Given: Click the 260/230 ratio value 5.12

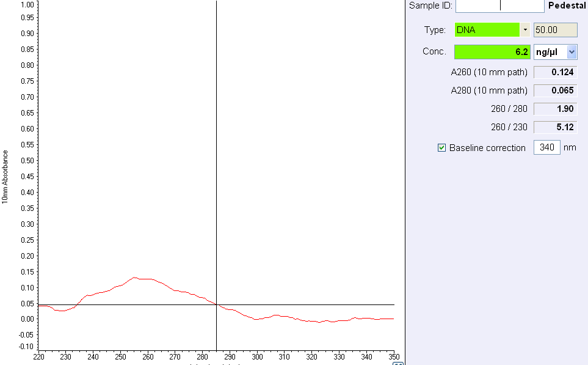Looking at the screenshot, I should coord(555,127).
